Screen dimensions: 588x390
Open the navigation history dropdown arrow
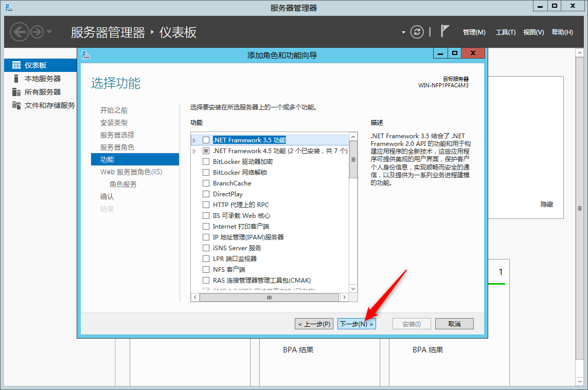pyautogui.click(x=49, y=32)
